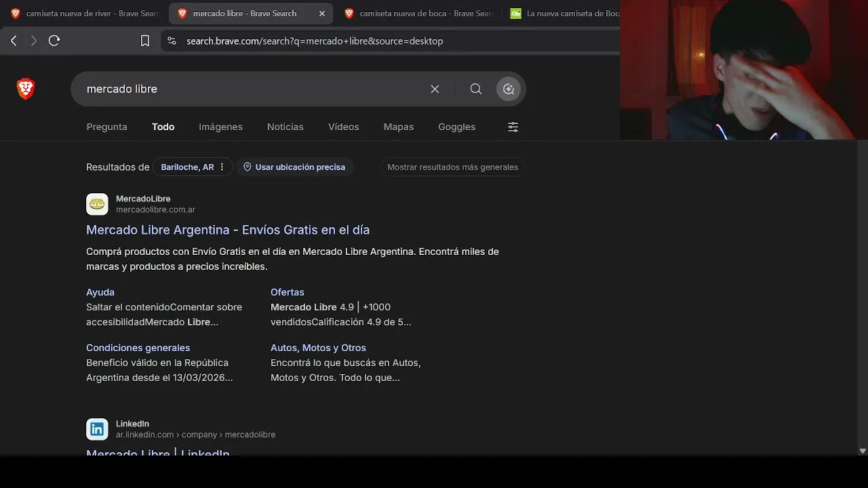Viewport: 868px width, 488px height.
Task: Open the Ofertas sublink
Action: 288,292
